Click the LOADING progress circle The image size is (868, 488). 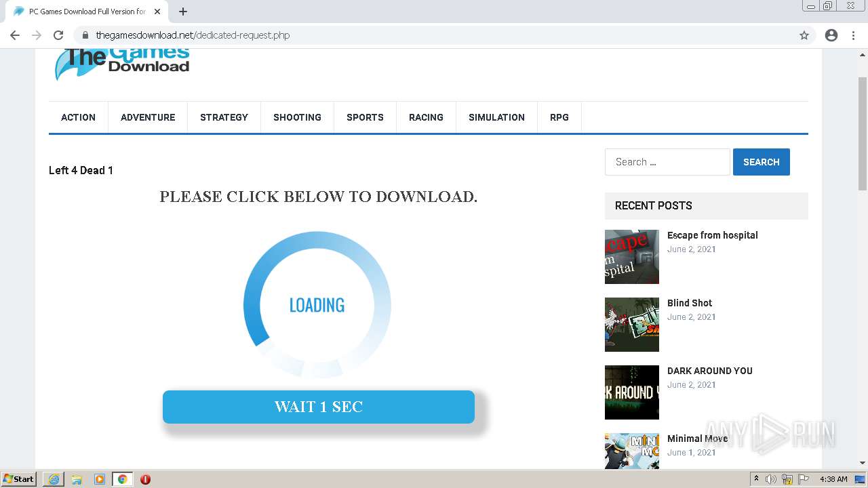(x=317, y=305)
